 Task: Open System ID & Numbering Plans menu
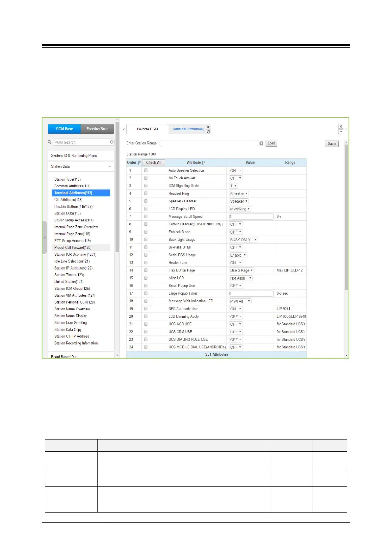81,156
